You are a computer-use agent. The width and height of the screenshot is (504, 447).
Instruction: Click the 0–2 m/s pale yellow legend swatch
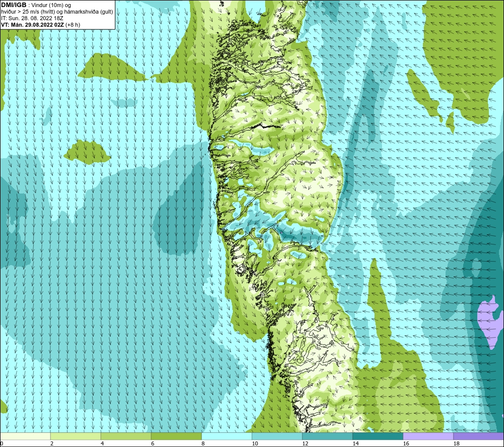(25, 436)
